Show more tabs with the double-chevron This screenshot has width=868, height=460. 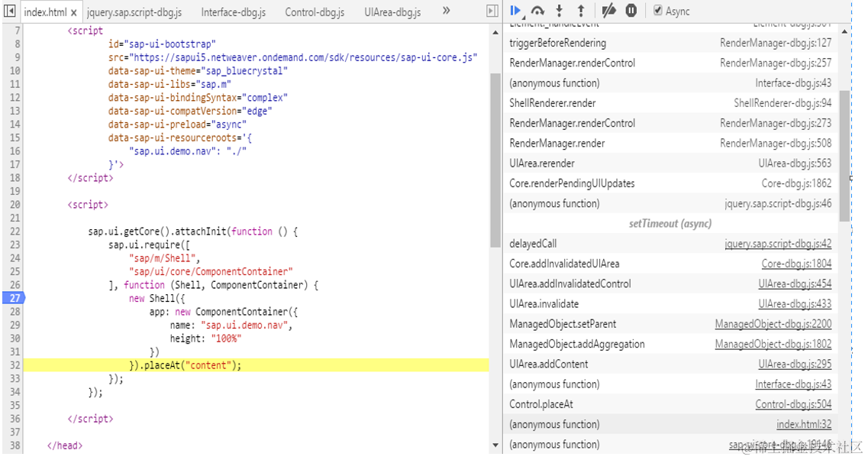pos(446,11)
